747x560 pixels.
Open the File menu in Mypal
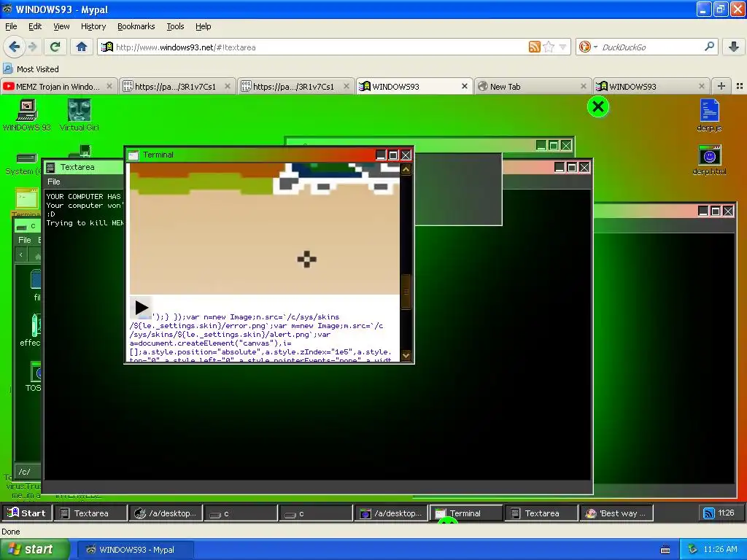coord(11,26)
